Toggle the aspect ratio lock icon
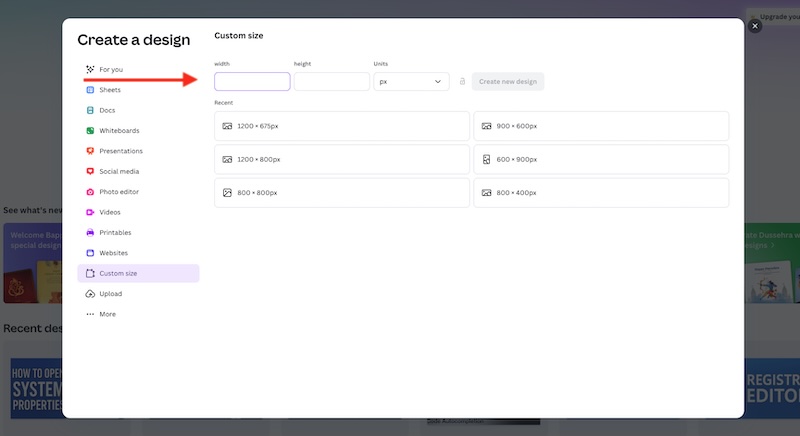Screen dimensions: 800x436 462,82
